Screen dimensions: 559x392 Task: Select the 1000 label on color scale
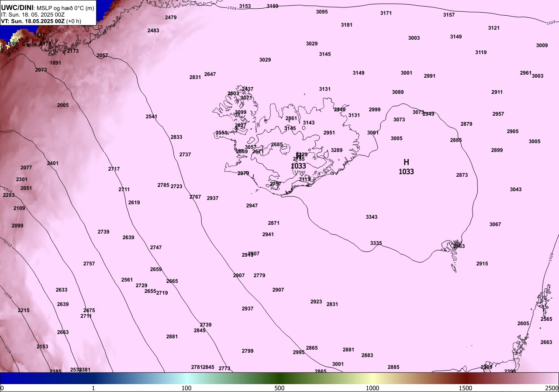[x=373, y=388]
